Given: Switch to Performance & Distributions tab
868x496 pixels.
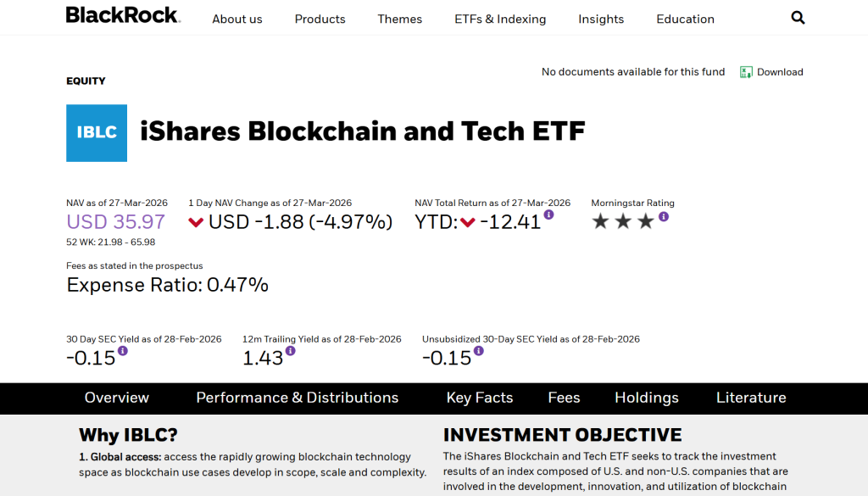Looking at the screenshot, I should coord(297,398).
